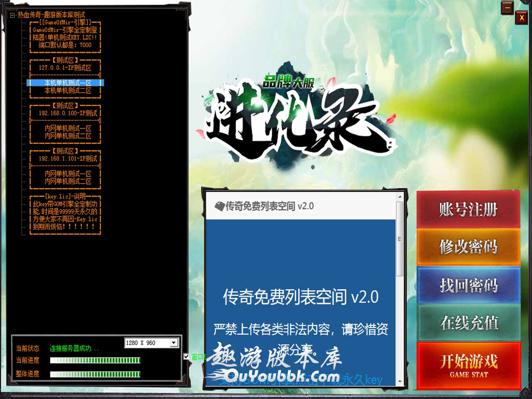The image size is (532, 399).
Task: Click the 账号注册 register account button
Action: 468,209
